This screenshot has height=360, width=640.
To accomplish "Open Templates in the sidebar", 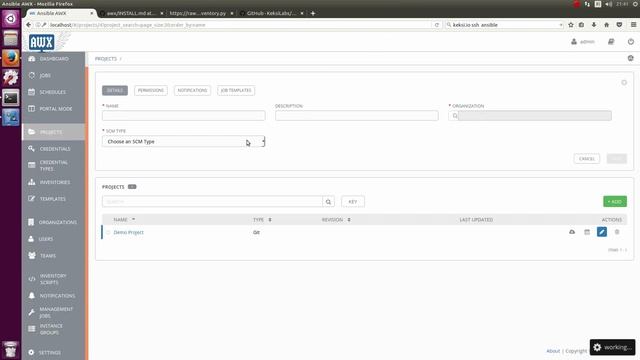I will [x=53, y=199].
